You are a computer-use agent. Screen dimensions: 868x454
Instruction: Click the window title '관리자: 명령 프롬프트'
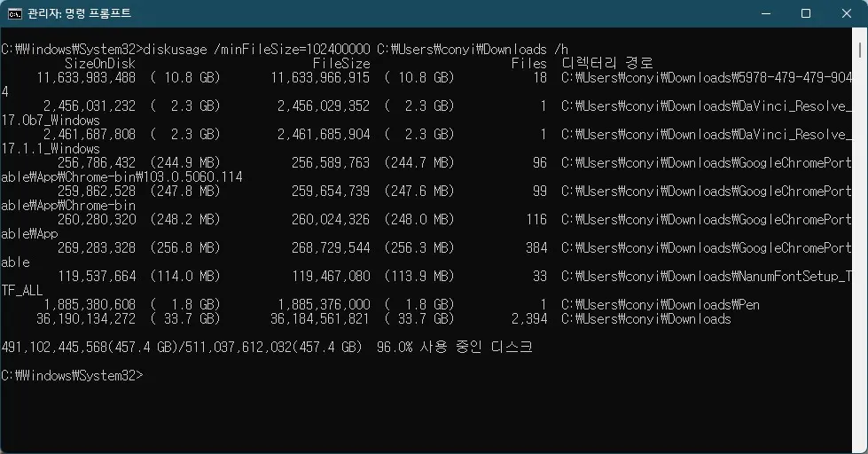click(x=79, y=14)
